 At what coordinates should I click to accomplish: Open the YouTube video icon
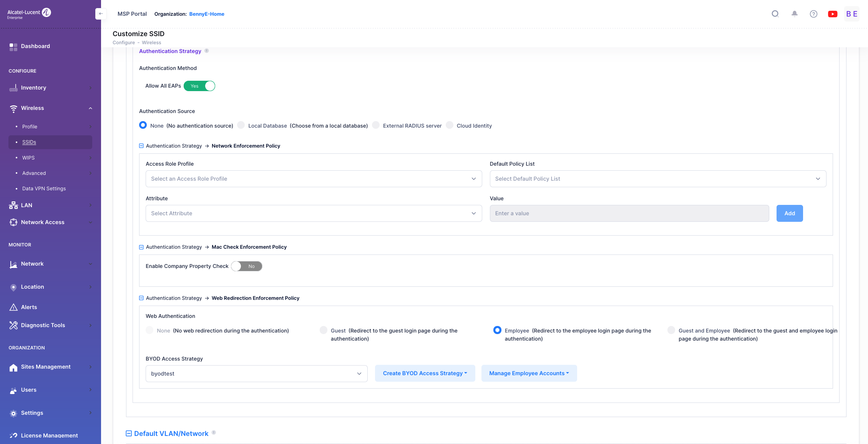(x=833, y=14)
